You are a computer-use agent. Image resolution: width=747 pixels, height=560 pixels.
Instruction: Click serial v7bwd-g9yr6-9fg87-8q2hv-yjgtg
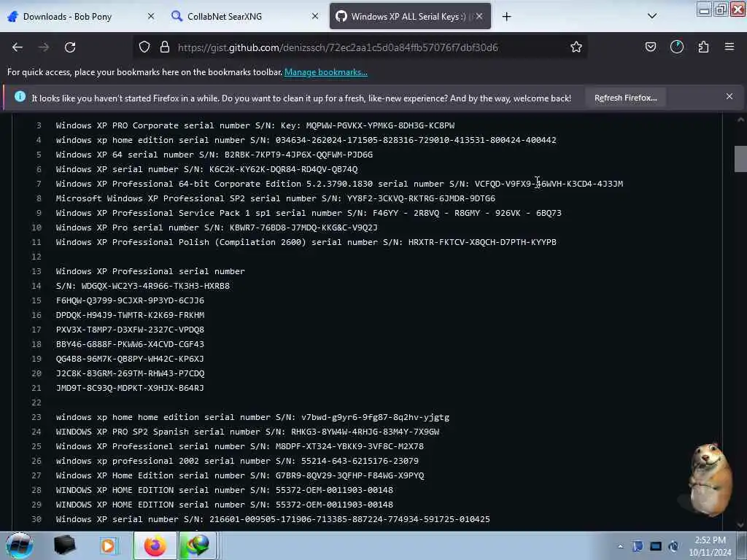375,418
